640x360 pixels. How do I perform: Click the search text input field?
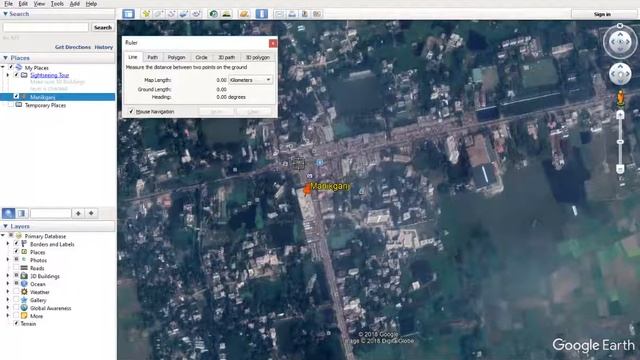click(x=46, y=27)
